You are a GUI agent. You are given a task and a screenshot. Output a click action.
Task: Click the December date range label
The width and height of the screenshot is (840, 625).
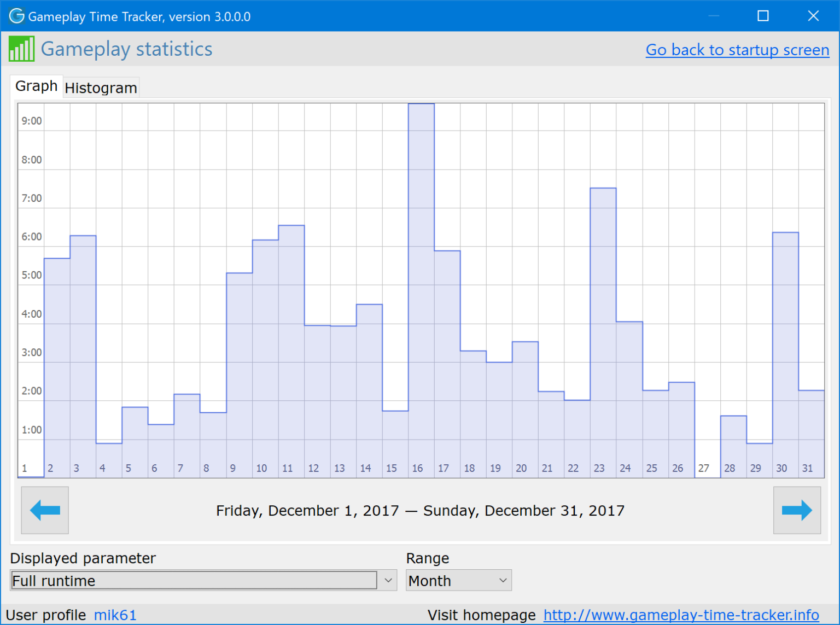[419, 510]
